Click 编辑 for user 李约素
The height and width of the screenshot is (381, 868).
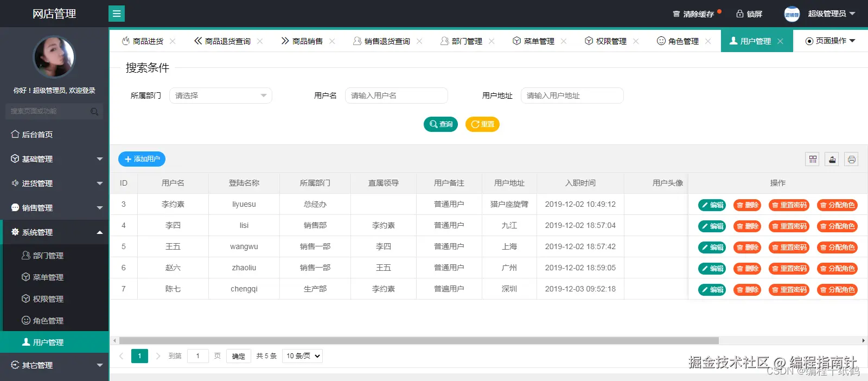point(712,205)
